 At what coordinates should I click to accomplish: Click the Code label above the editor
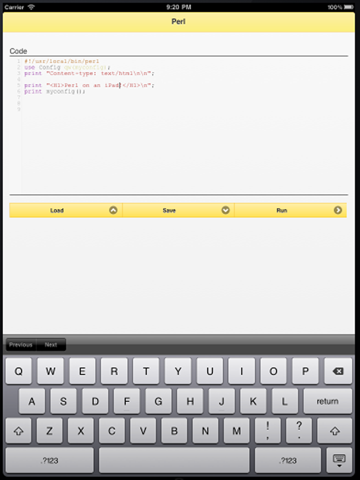[x=18, y=51]
